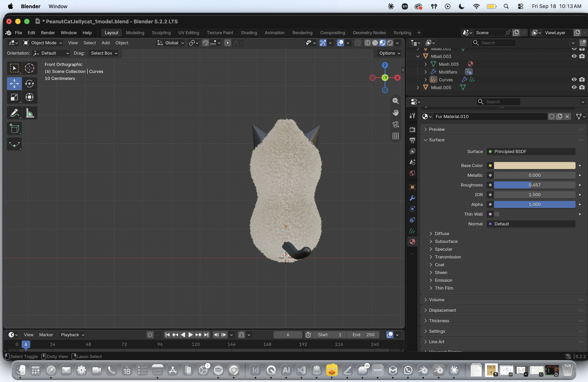Expand the Emission subpanel
Image resolution: width=588 pixels, height=382 pixels.
coord(431,280)
